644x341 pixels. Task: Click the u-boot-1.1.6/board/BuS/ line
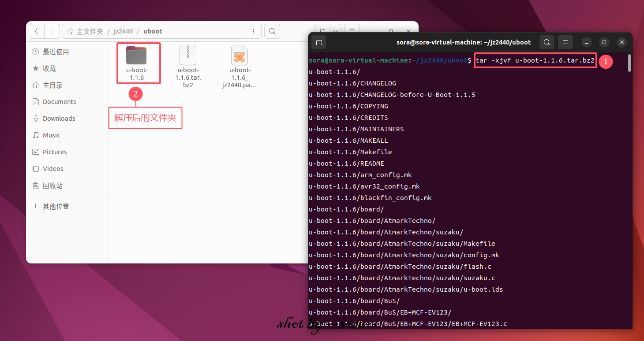coord(355,301)
